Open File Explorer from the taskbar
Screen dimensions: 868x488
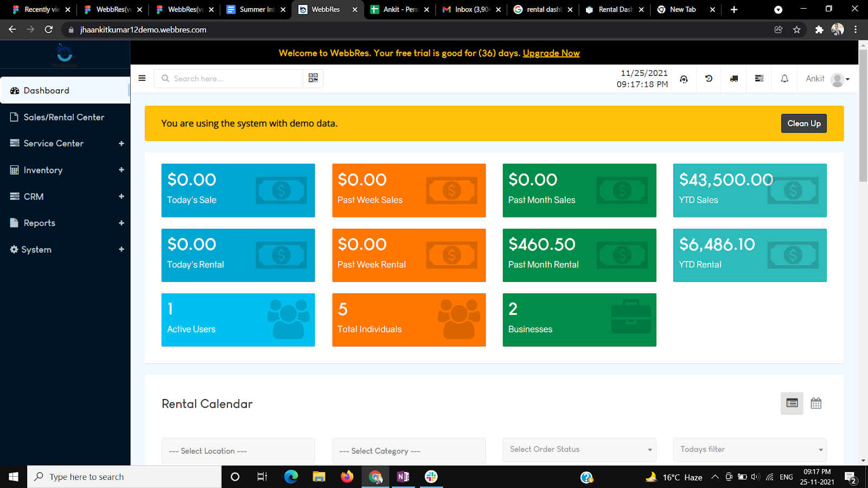point(319,477)
